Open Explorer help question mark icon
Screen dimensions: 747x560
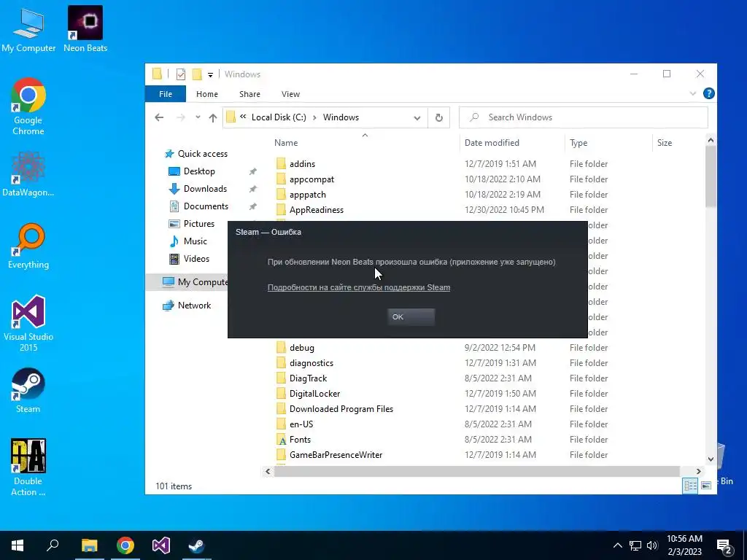point(708,94)
